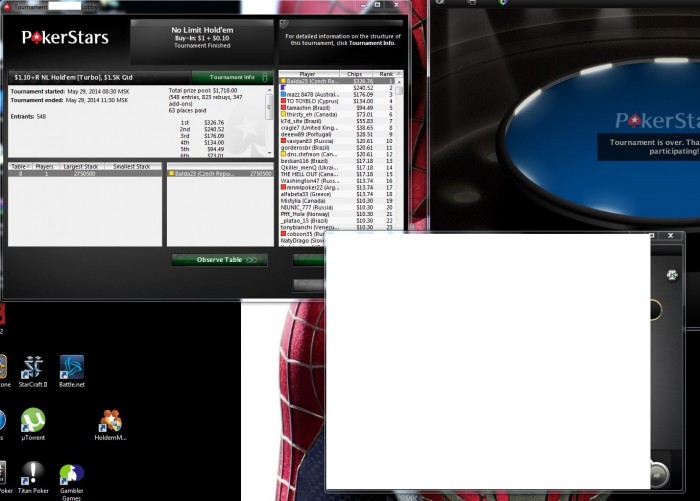Select beckan116 (Brazil) row

[x=337, y=161]
